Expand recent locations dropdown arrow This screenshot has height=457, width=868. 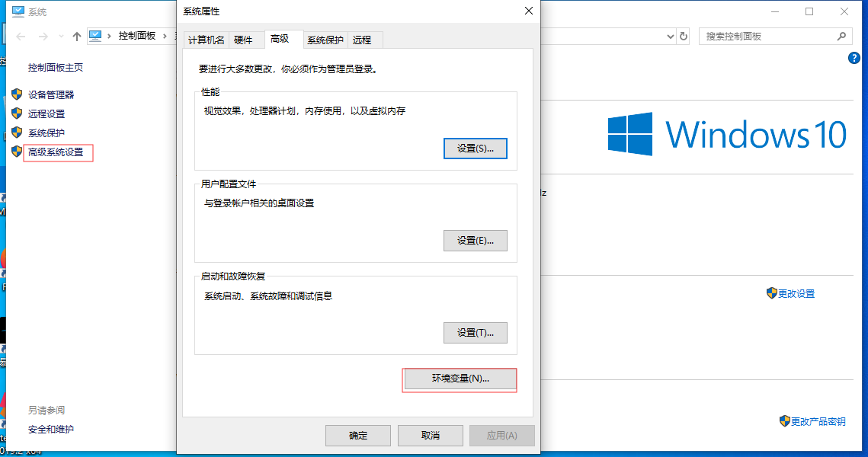[x=61, y=37]
